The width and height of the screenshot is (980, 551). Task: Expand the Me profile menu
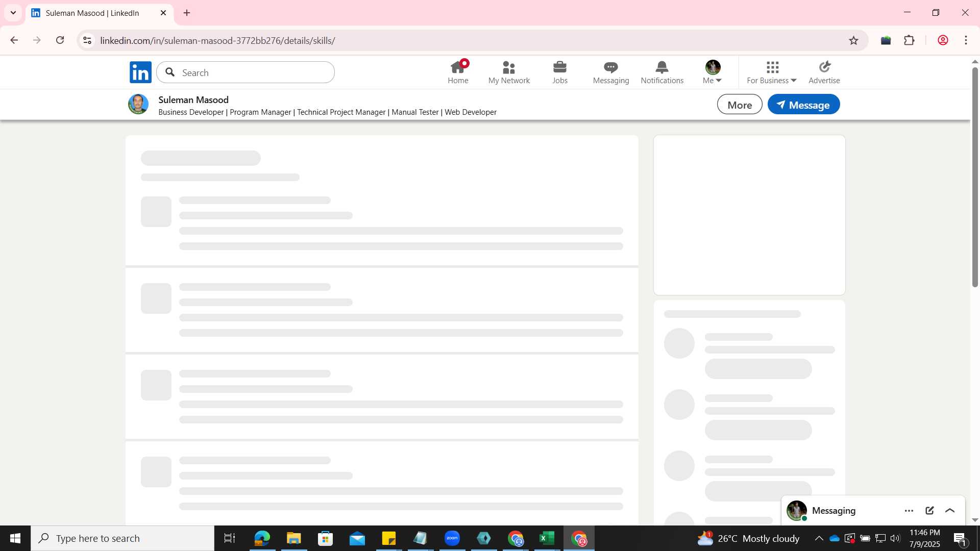713,72
